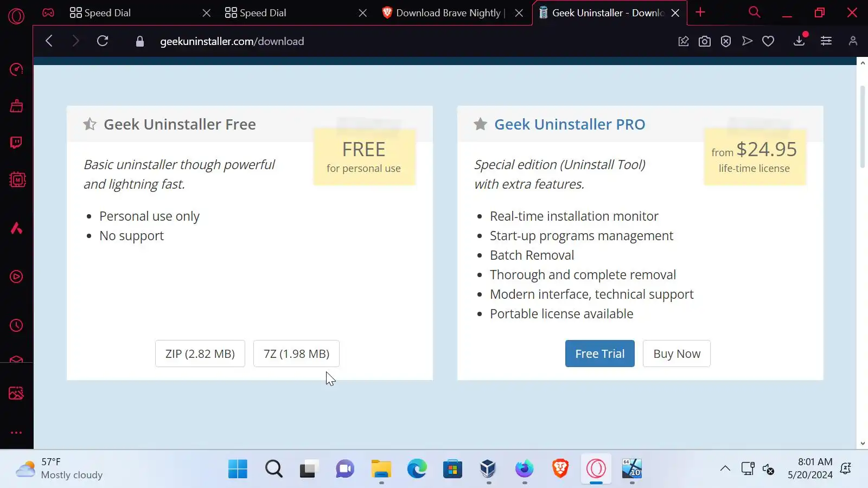
Task: Open GX Cleaner icon in sidebar
Action: [x=16, y=106]
